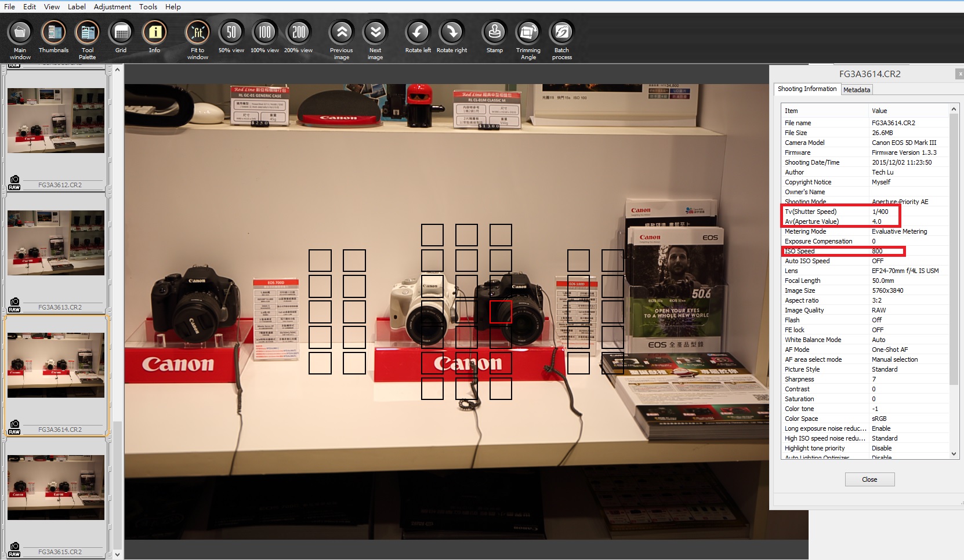Screen dimensions: 964x560
Task: Select the Av(Aperture Value) row
Action: (x=865, y=221)
